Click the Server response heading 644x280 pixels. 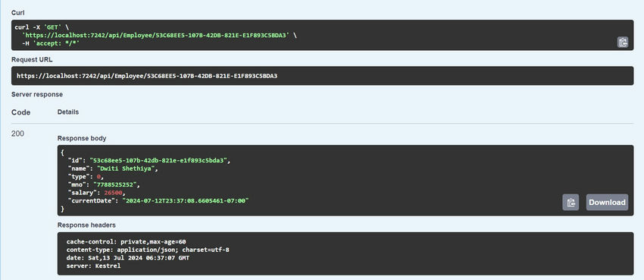(37, 94)
